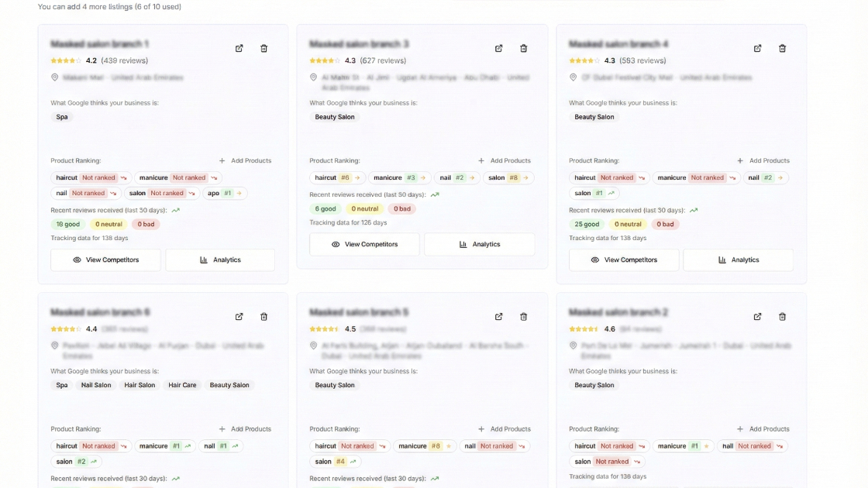Click View Competitors for salon branch 1
Viewport: 868px width, 488px height.
(x=105, y=260)
